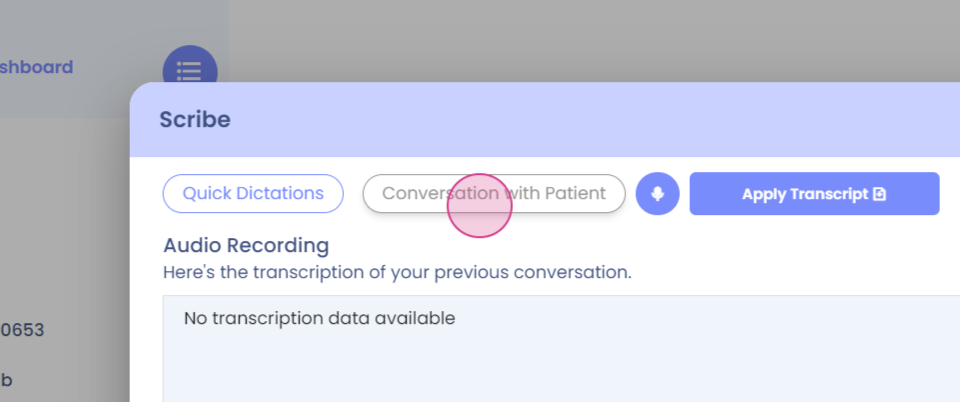
Task: Click the 'No transcription data available' text
Action: click(x=319, y=319)
